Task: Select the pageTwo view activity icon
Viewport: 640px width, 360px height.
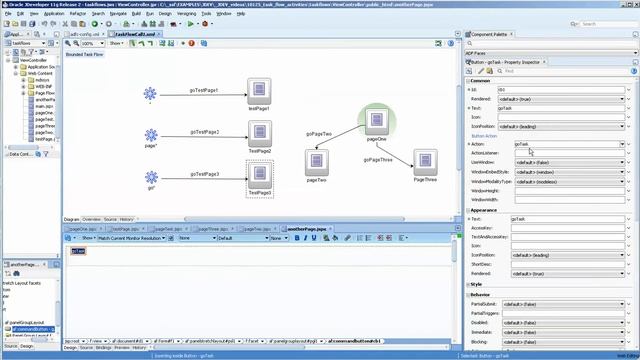Action: [317, 162]
